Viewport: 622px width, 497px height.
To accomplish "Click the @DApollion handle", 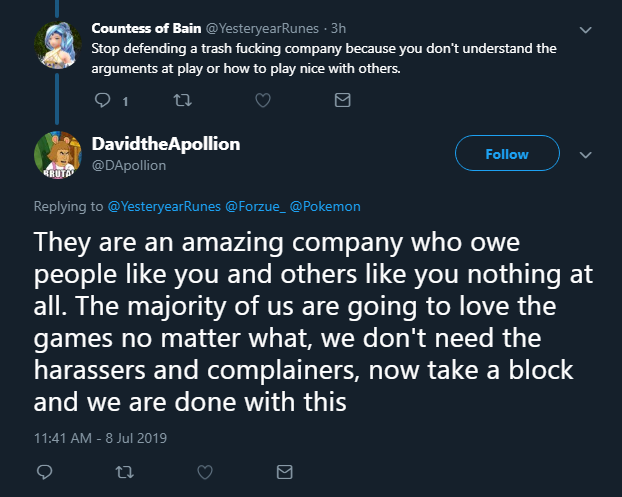I will click(128, 165).
